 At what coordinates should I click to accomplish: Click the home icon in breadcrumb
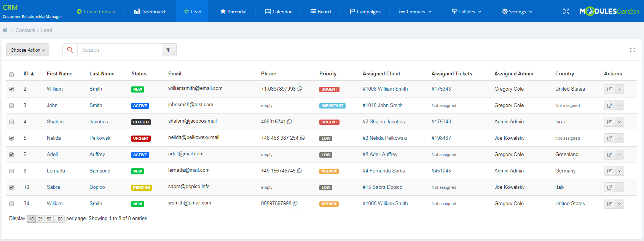tap(5, 30)
